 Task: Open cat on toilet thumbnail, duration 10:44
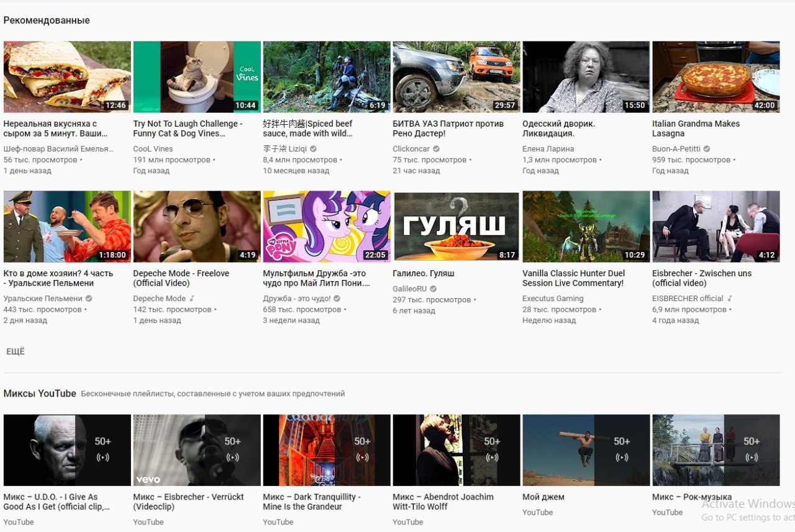pos(197,77)
